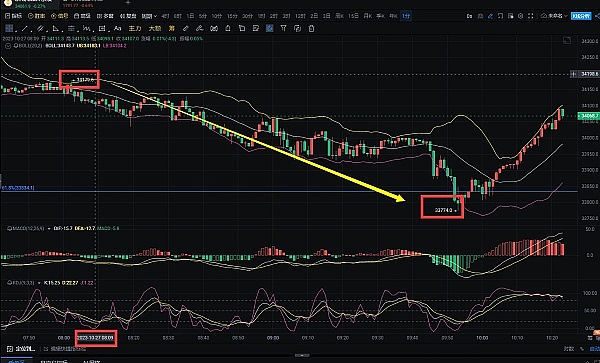
Task: Expand the MACD indicator dropdown arrow
Action: click(x=49, y=228)
